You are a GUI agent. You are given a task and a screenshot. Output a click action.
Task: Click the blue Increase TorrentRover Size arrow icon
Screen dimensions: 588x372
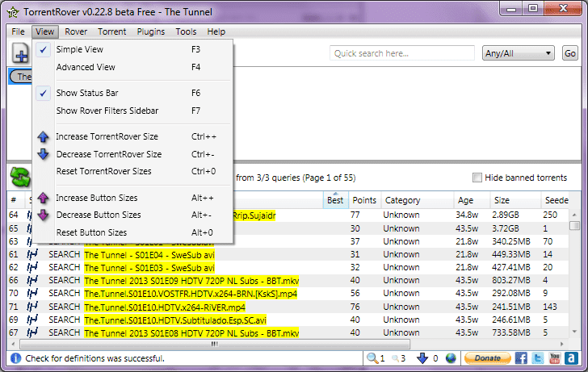[x=43, y=136]
